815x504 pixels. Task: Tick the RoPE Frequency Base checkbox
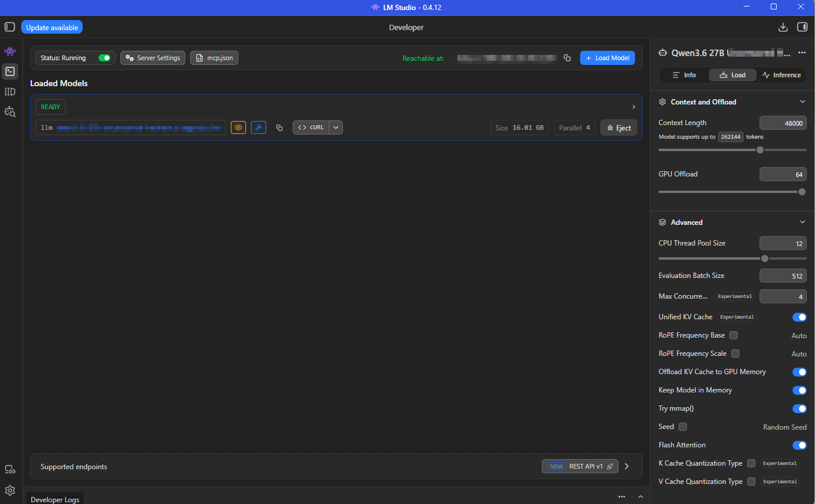[734, 335]
